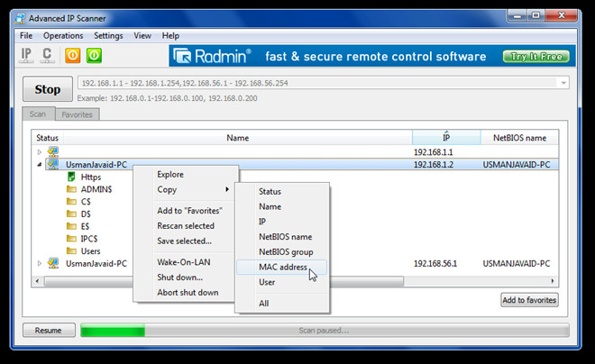
Task: Click computer icon for 192.168.56.1 row
Action: pos(53,263)
